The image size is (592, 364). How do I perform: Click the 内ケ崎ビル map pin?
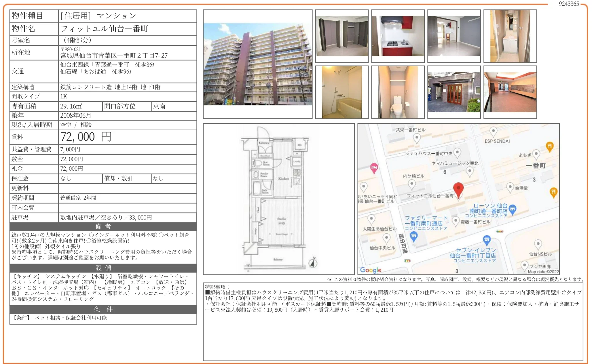(x=412, y=183)
